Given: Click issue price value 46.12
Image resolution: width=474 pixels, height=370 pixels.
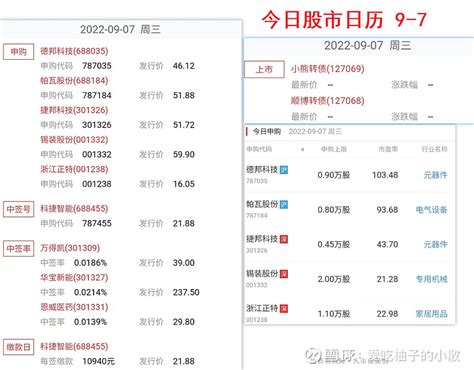Looking at the screenshot, I should (x=184, y=66).
